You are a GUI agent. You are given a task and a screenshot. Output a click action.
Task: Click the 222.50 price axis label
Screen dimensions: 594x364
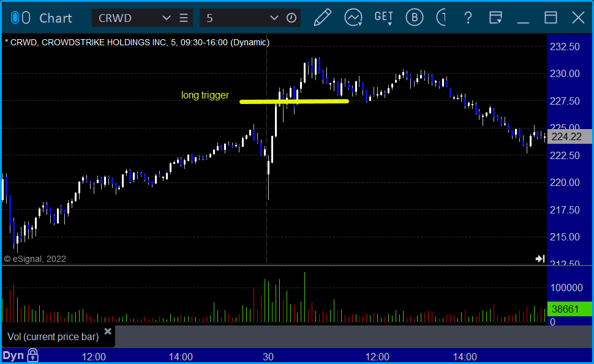coord(565,155)
